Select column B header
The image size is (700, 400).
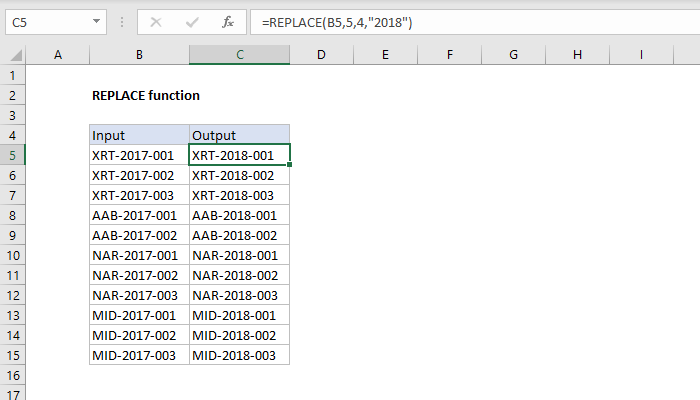point(139,55)
